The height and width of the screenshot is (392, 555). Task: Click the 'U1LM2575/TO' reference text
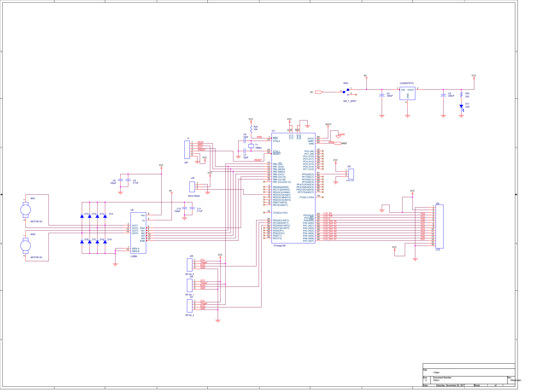click(407, 83)
